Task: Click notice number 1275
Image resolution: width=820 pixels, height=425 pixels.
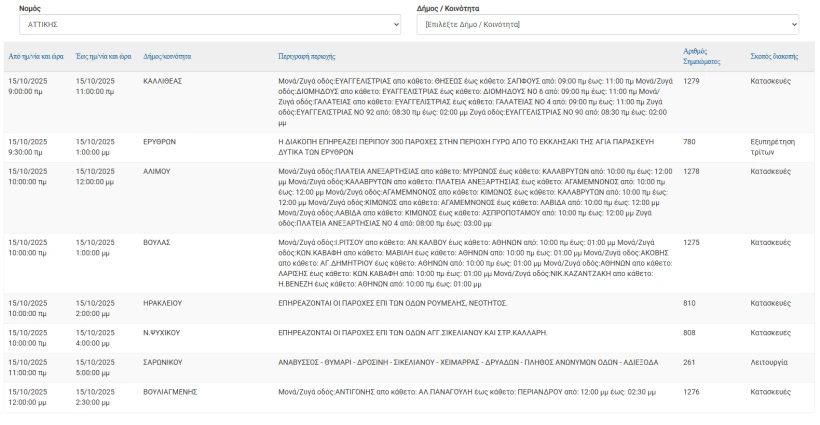Action: pos(691,243)
